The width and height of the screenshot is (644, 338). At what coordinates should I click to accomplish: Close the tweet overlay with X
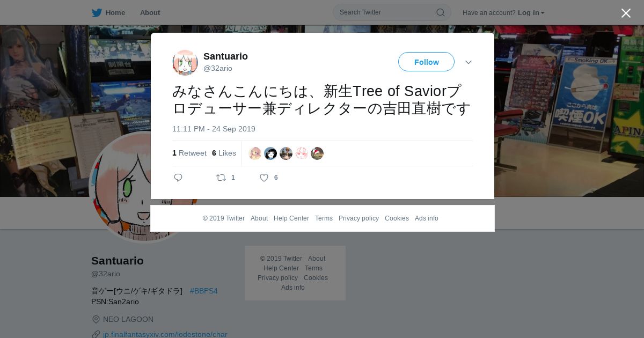coord(626,13)
